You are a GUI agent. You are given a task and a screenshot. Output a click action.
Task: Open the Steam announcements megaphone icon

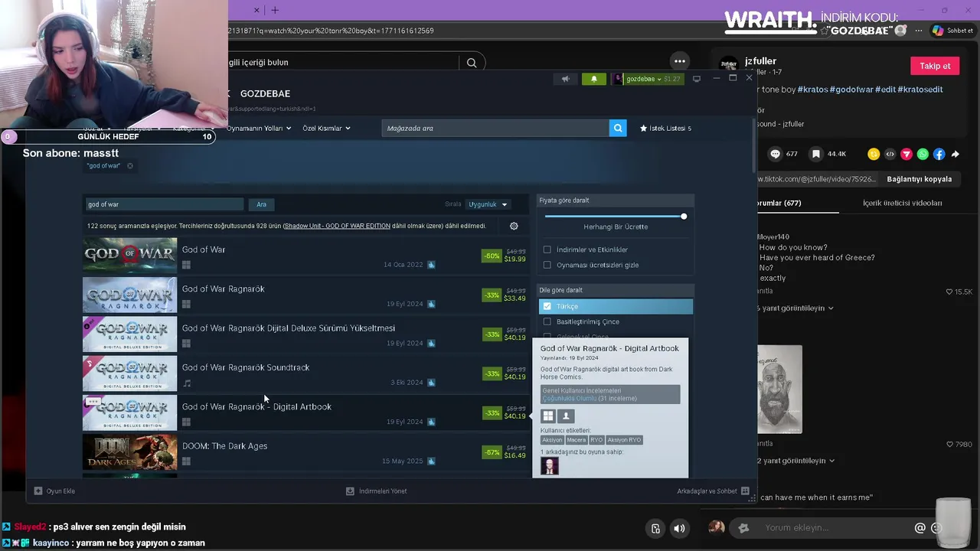click(566, 79)
